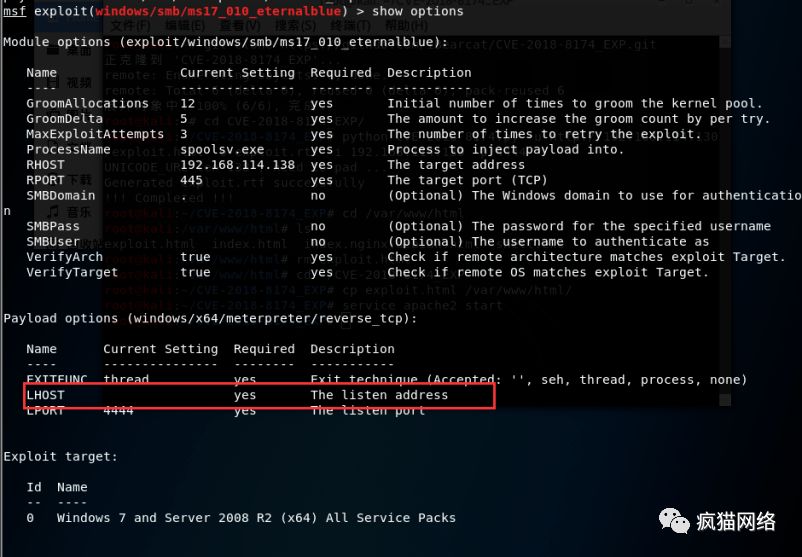Click the SMBDomain option name

click(x=61, y=195)
